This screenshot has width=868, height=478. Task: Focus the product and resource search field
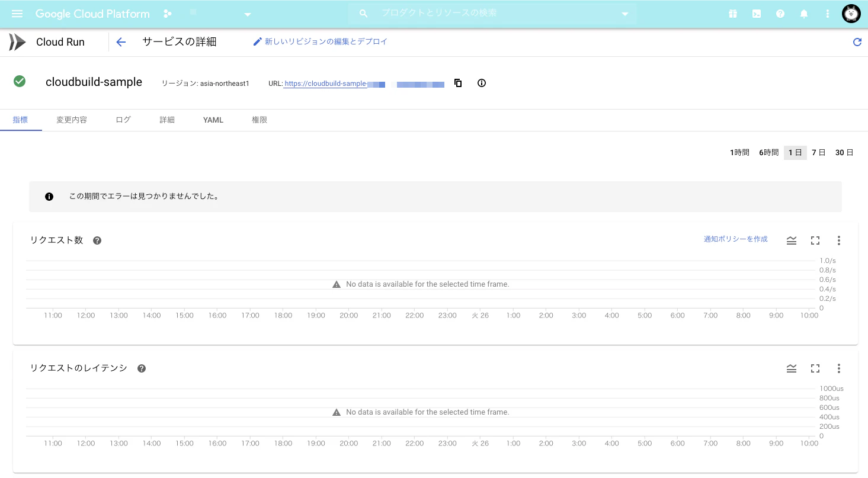(x=492, y=13)
